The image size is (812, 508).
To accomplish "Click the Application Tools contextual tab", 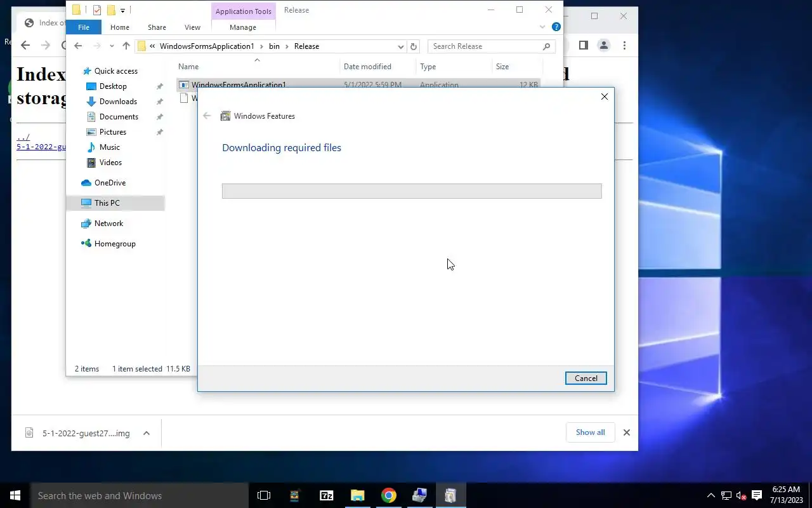I will [243, 11].
